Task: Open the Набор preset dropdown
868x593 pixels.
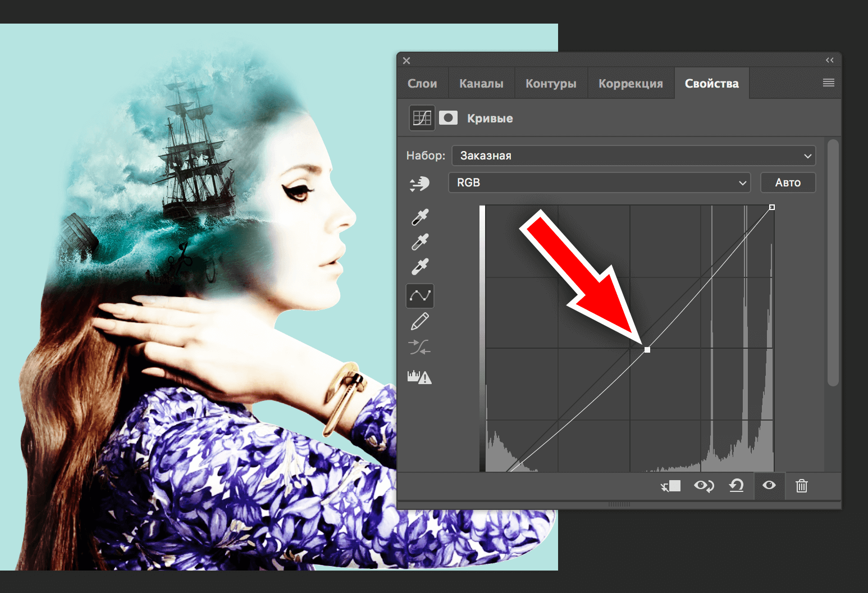Action: (633, 156)
